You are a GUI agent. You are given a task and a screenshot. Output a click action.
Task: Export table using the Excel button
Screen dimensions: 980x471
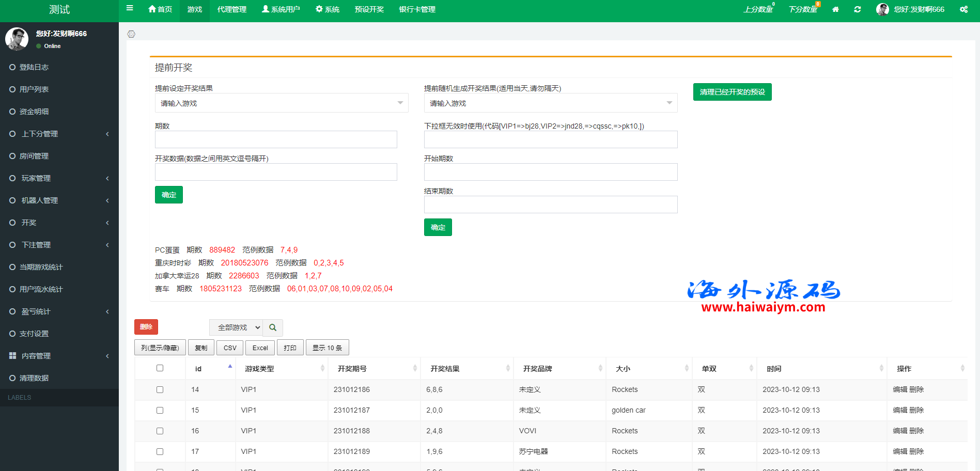(260, 348)
